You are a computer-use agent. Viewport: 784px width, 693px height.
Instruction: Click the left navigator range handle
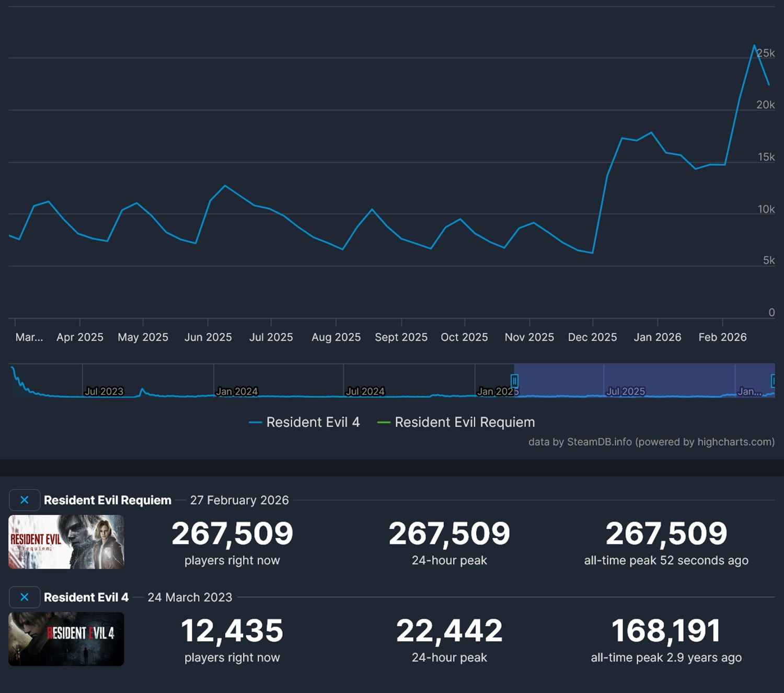point(514,381)
